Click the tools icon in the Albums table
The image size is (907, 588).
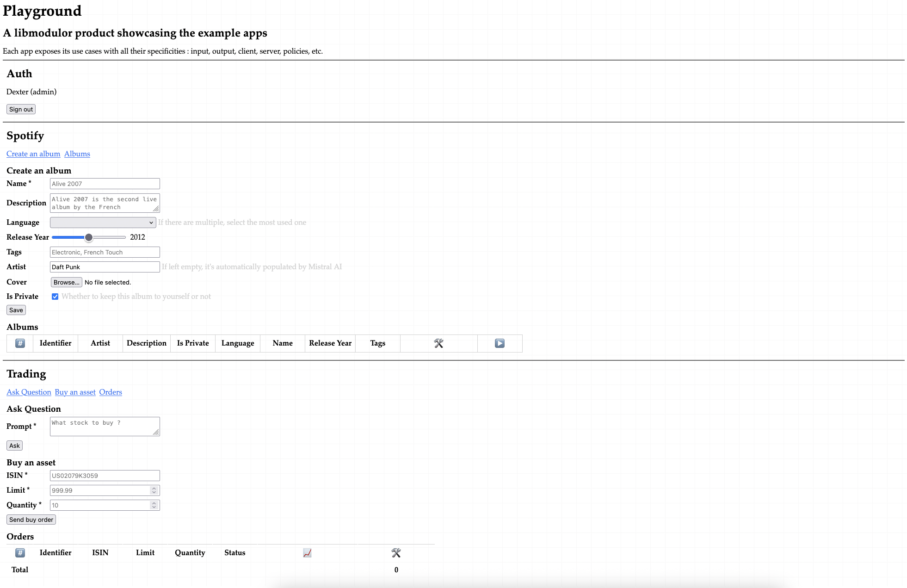438,343
